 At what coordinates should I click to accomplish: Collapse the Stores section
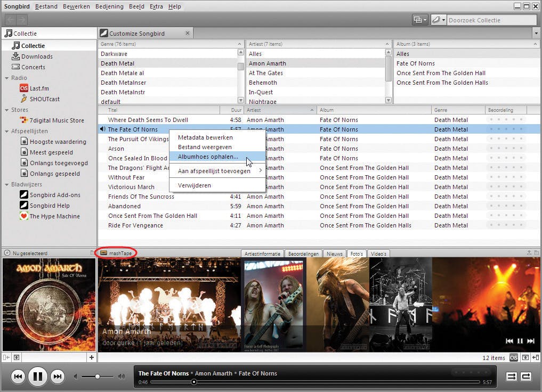point(6,110)
